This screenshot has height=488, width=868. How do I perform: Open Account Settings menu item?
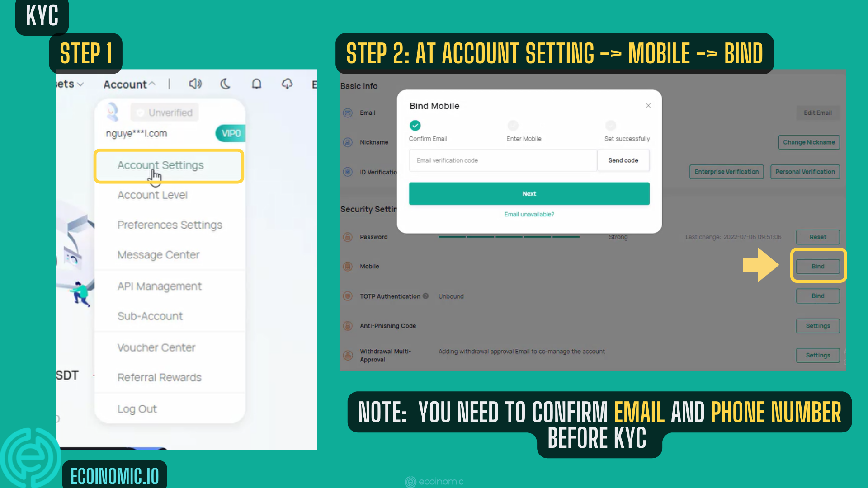(x=160, y=164)
